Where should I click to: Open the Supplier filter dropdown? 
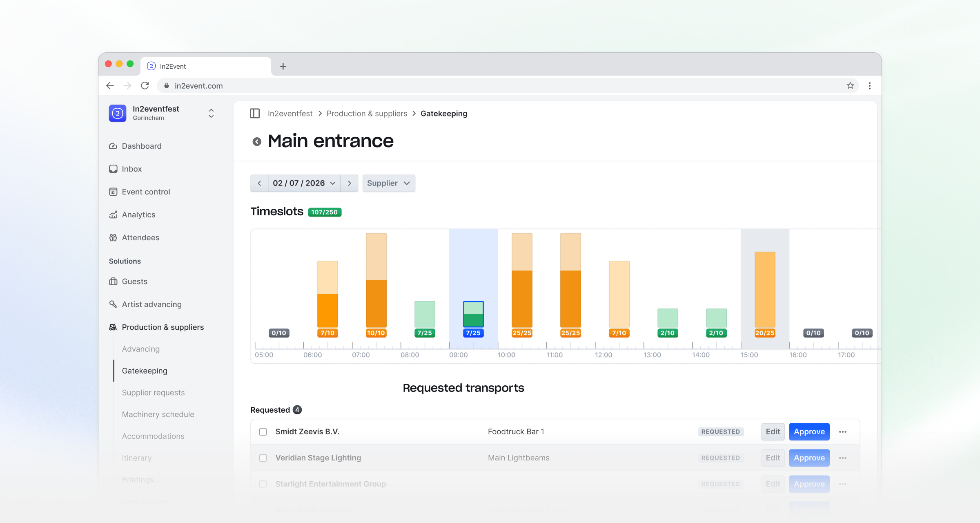coord(389,183)
